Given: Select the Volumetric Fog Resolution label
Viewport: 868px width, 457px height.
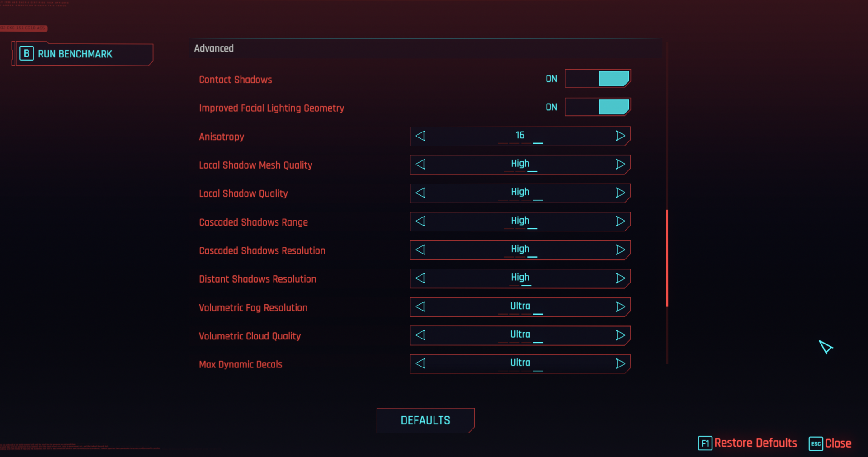Looking at the screenshot, I should coord(253,308).
